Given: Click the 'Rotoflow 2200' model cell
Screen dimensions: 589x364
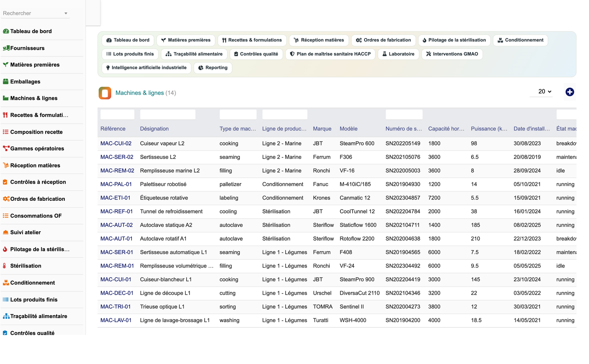Looking at the screenshot, I should tap(357, 239).
